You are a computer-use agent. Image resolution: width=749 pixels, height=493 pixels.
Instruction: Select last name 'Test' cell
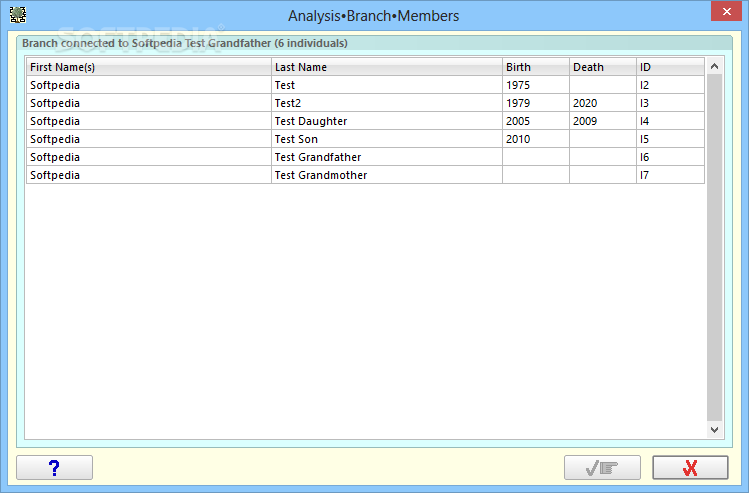(387, 85)
